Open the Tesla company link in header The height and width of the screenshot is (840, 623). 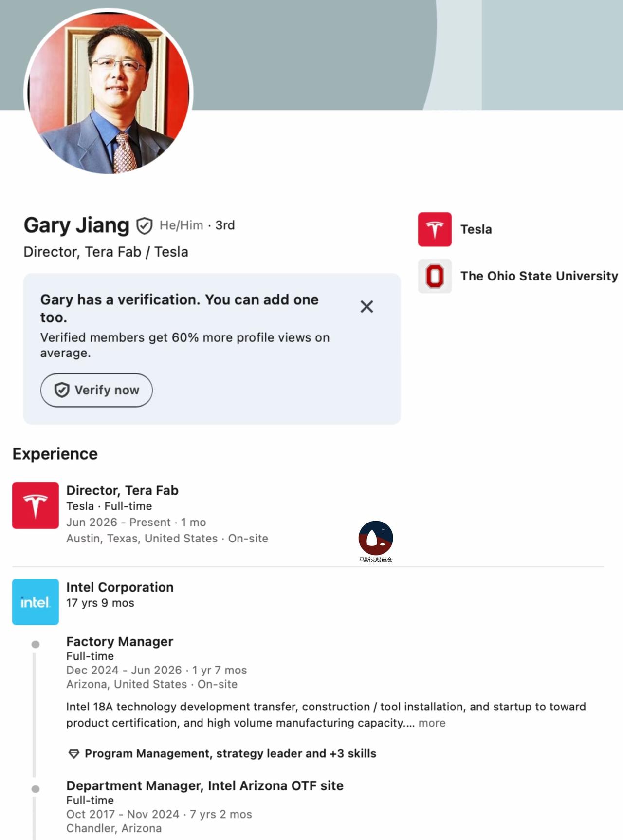476,229
